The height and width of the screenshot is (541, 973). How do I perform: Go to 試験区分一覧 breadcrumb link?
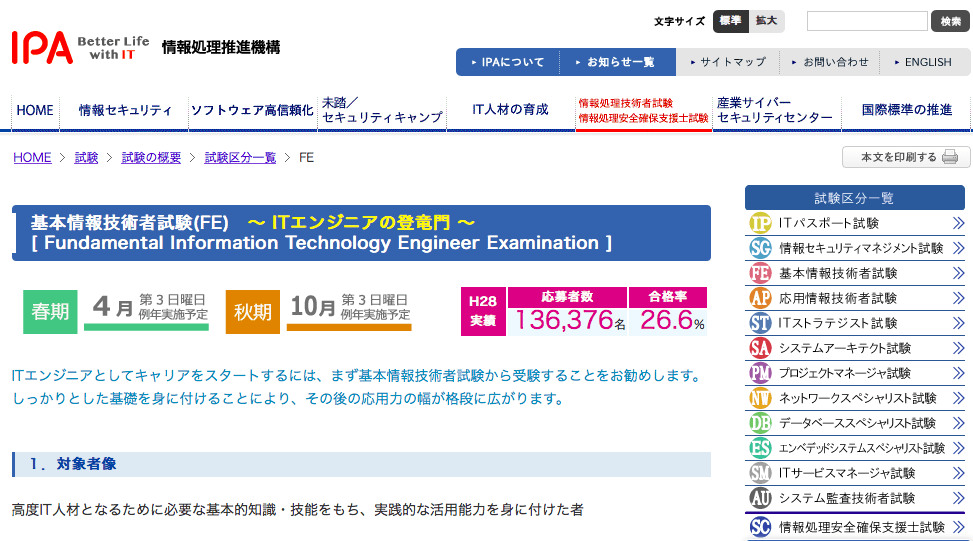coord(240,158)
